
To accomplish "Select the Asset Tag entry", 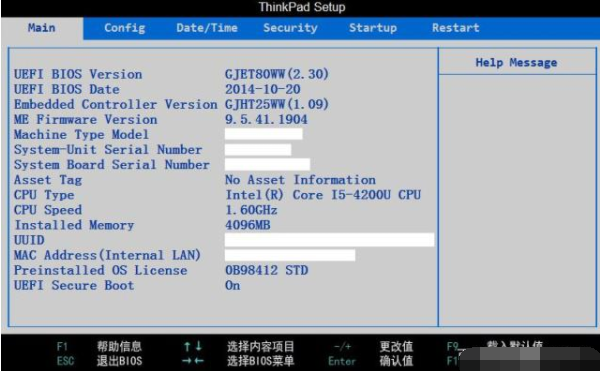I will 48,180.
